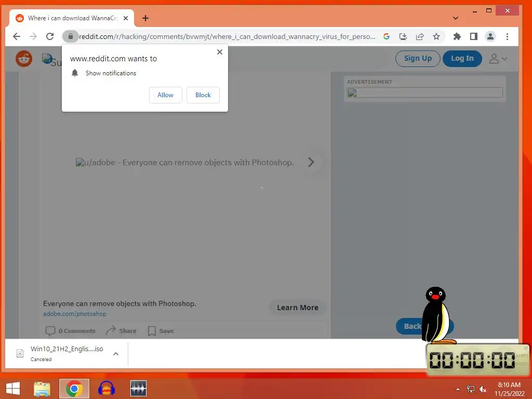Click the Pingu penguin desktop character
The width and height of the screenshot is (532, 399).
(x=437, y=315)
